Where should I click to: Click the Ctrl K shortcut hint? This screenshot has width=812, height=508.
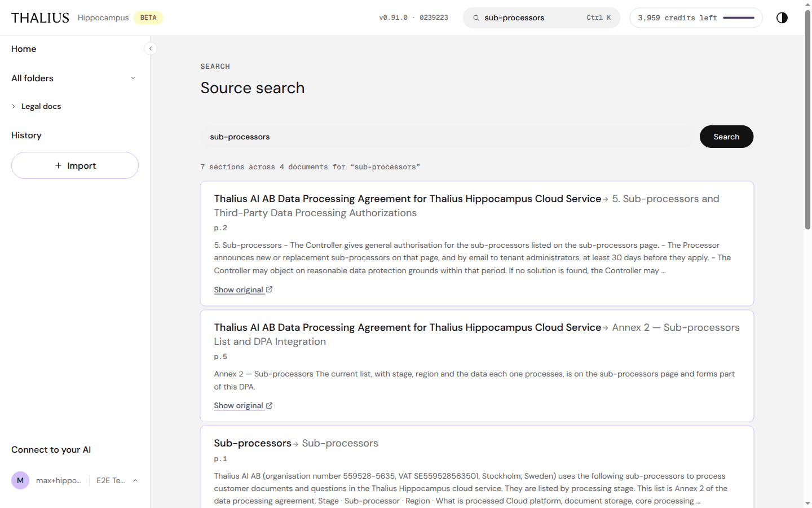598,18
